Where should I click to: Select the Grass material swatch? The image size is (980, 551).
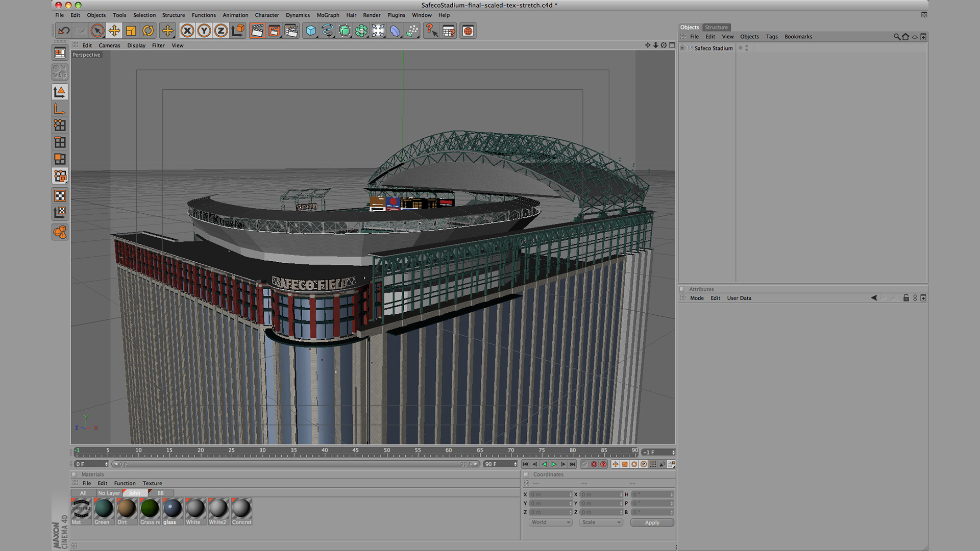(x=150, y=509)
